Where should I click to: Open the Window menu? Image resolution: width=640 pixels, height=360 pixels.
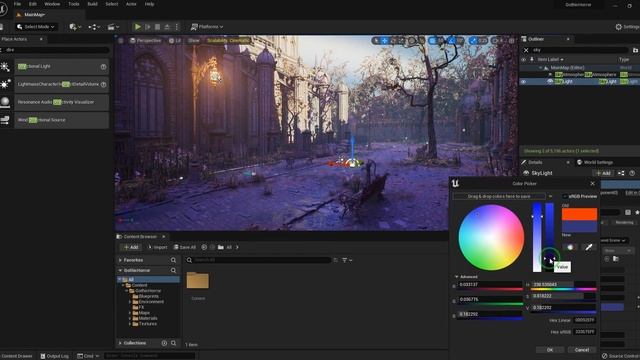[52, 4]
